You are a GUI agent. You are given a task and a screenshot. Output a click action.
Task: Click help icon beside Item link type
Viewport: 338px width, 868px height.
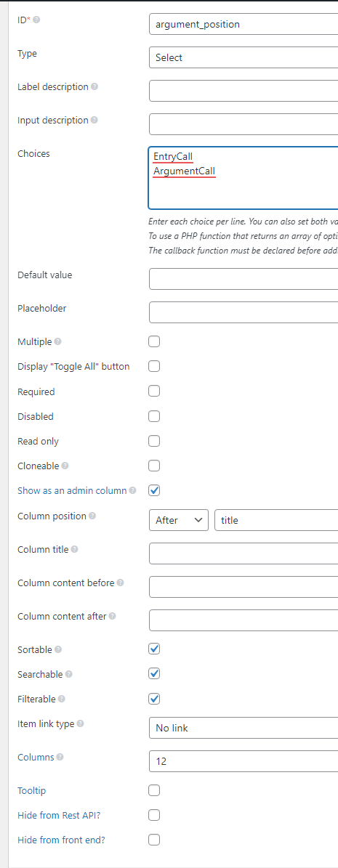(x=81, y=724)
